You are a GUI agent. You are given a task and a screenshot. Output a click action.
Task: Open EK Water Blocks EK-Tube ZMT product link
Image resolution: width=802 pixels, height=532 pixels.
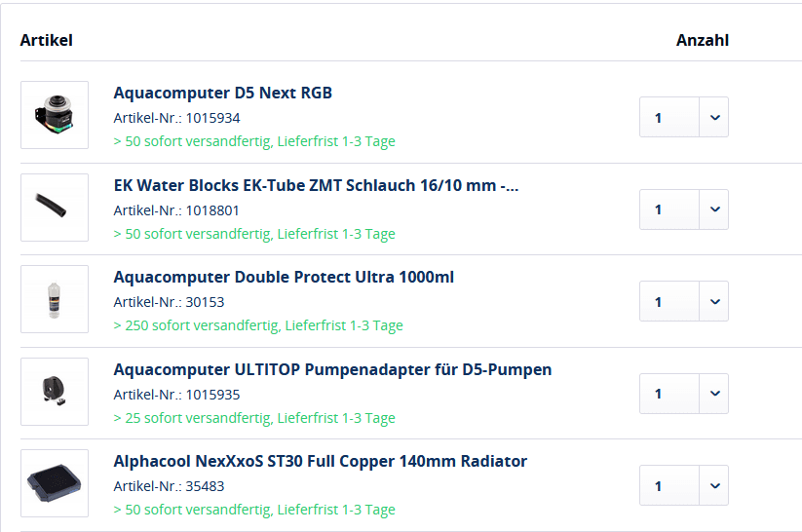(x=316, y=185)
